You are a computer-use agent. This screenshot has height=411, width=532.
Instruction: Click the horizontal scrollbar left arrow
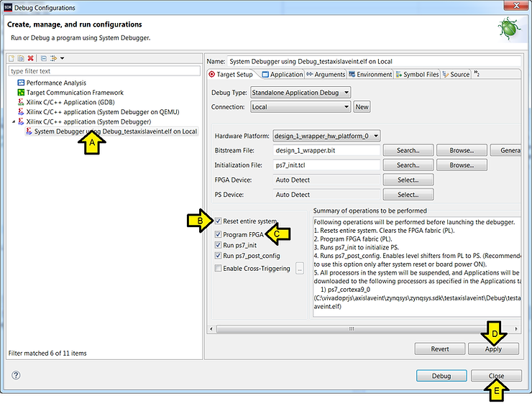point(211,328)
